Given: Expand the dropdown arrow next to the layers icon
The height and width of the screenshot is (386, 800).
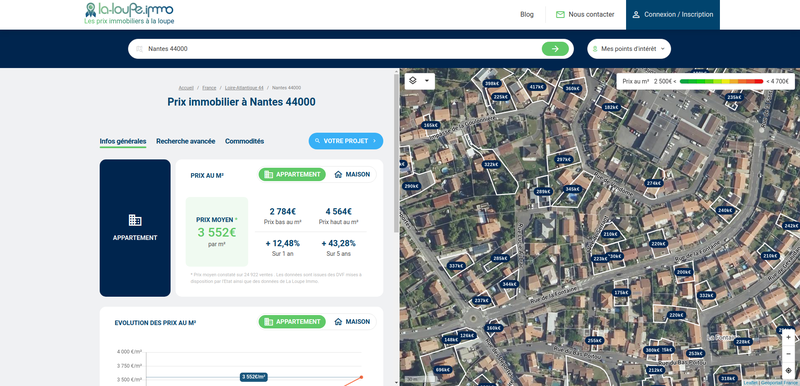Looking at the screenshot, I should [427, 81].
